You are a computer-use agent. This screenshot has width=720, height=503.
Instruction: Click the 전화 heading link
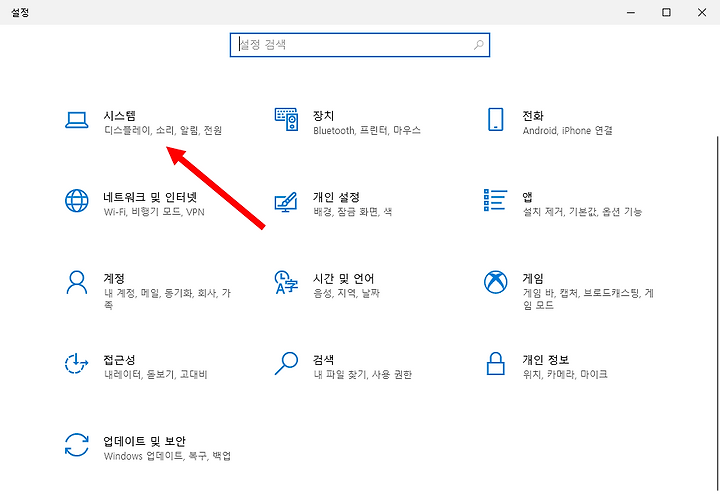(533, 116)
